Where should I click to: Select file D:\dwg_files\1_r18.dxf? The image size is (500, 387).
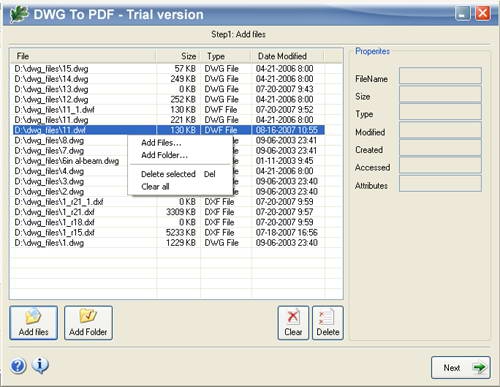click(x=54, y=222)
